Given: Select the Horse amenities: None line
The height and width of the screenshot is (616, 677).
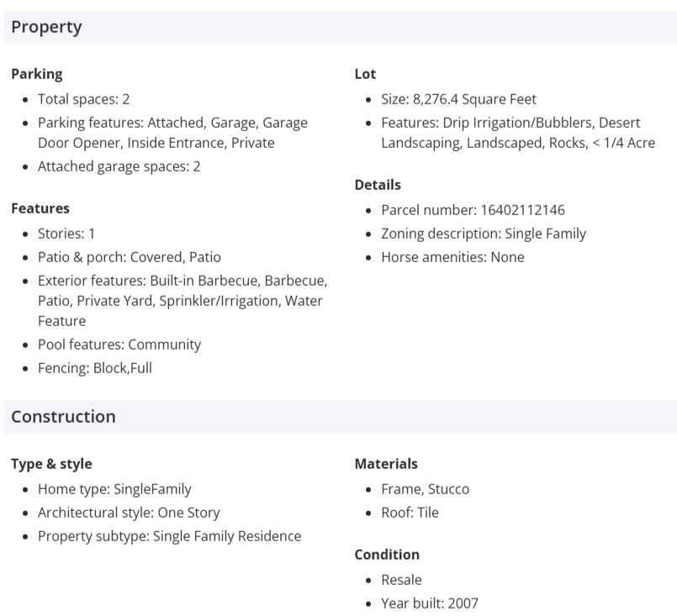Looking at the screenshot, I should 452,257.
